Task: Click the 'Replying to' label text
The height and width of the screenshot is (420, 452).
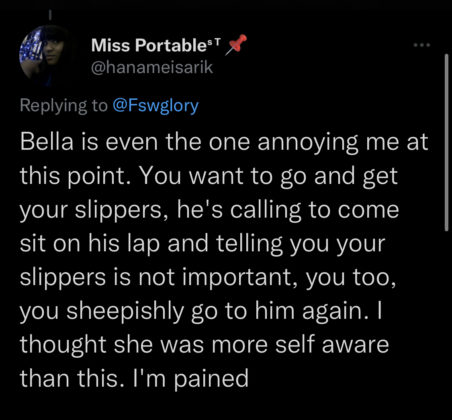Action: pos(64,105)
